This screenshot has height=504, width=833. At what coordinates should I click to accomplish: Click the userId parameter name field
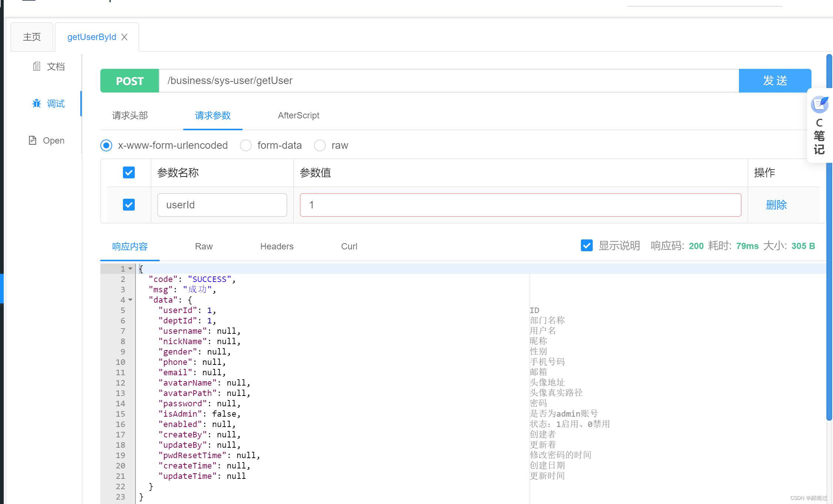pyautogui.click(x=222, y=205)
